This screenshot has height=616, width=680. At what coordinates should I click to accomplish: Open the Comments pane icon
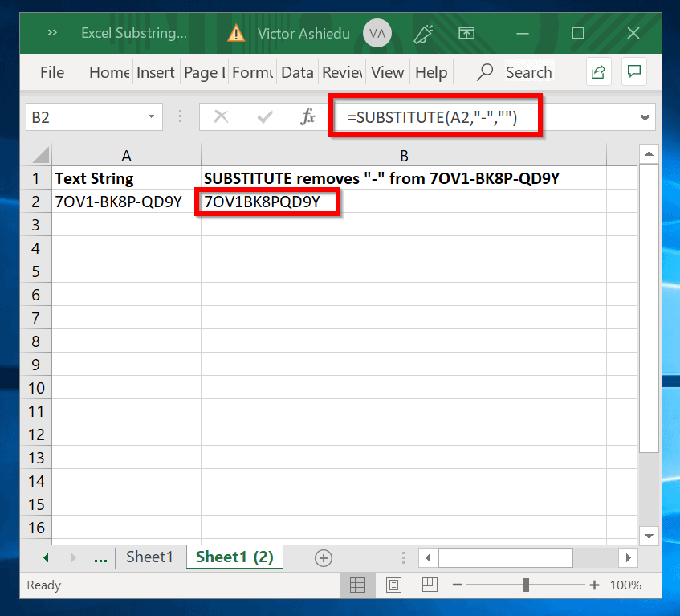tap(634, 71)
